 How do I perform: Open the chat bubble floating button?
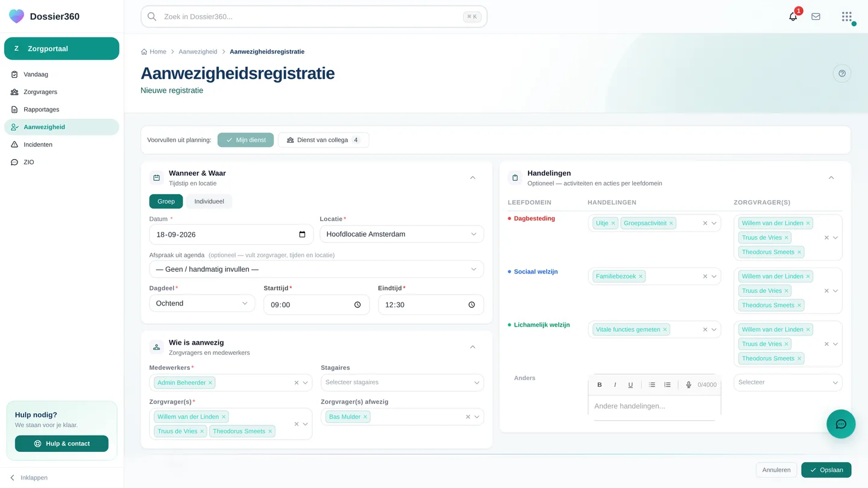coord(841,424)
